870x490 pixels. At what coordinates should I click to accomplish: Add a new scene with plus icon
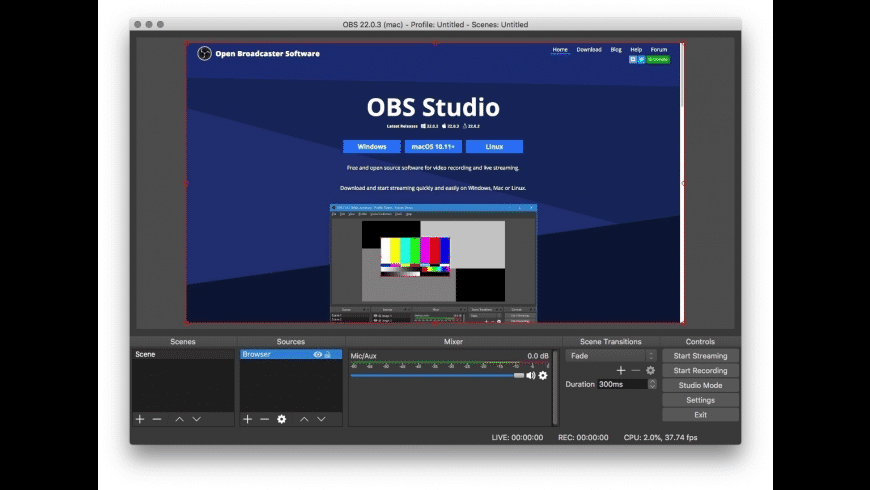[x=140, y=419]
